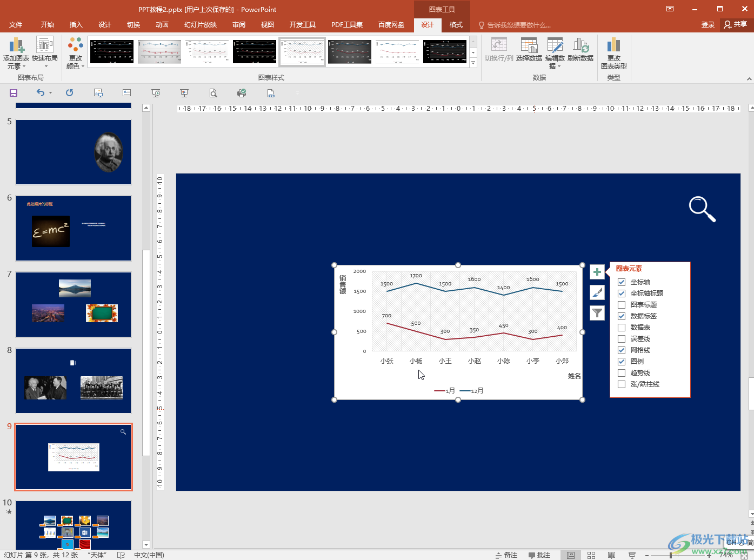
Task: Switch to the 视图 ribbon tab
Action: point(268,25)
